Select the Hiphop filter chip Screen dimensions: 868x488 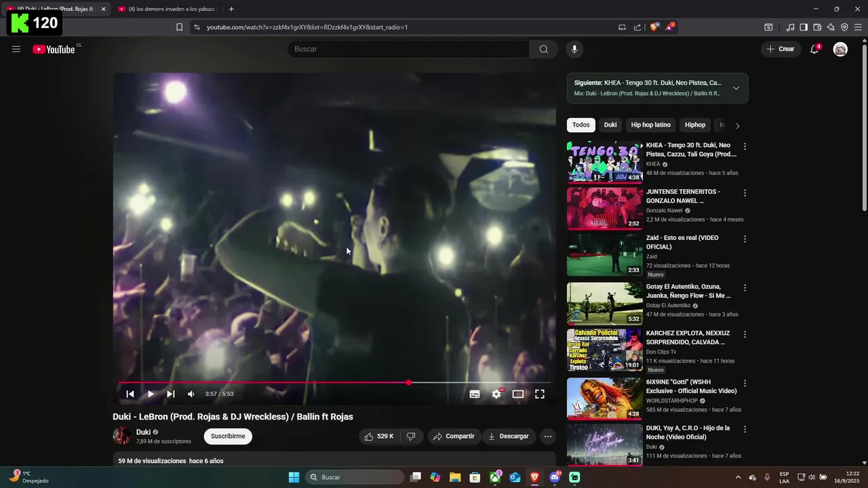coord(695,125)
